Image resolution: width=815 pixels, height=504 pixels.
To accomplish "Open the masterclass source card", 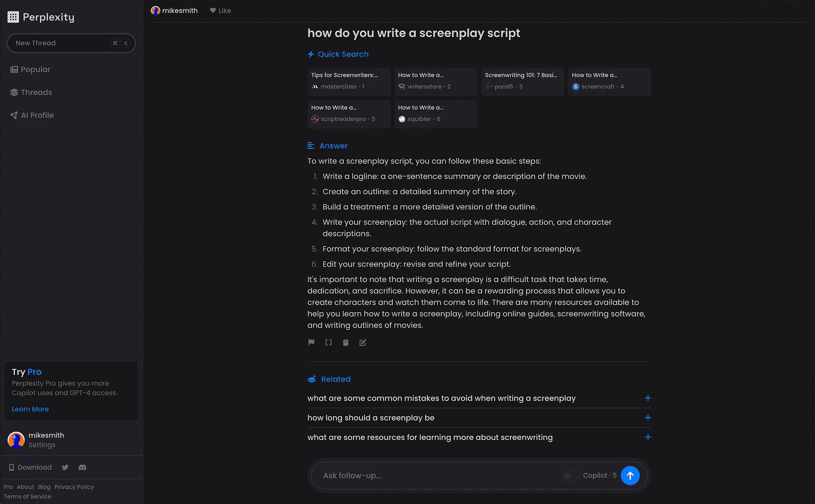I will (x=349, y=82).
